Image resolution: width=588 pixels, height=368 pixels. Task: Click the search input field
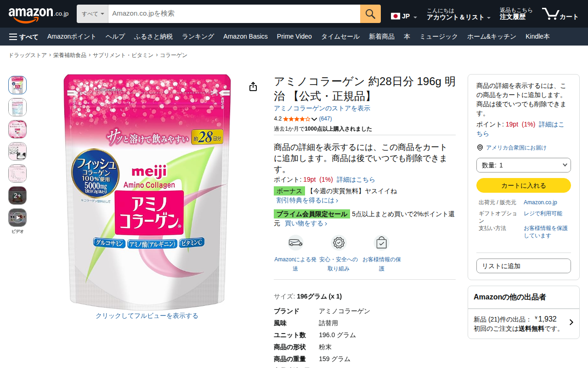point(234,14)
